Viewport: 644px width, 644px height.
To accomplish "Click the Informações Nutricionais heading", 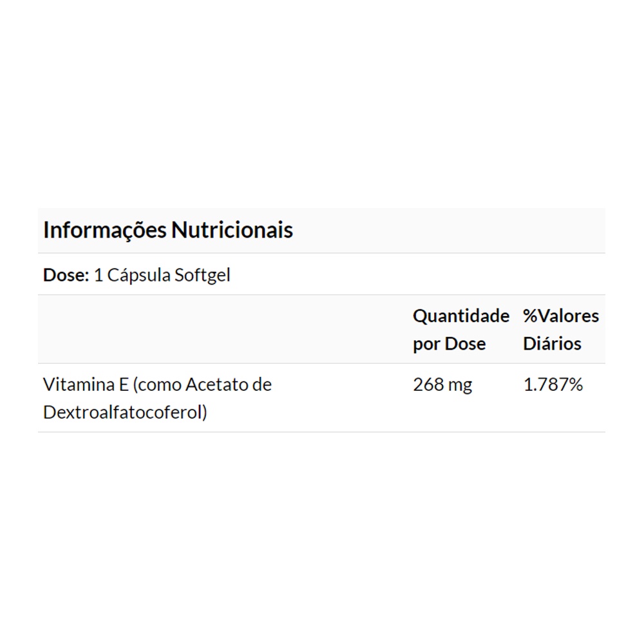I will (168, 230).
